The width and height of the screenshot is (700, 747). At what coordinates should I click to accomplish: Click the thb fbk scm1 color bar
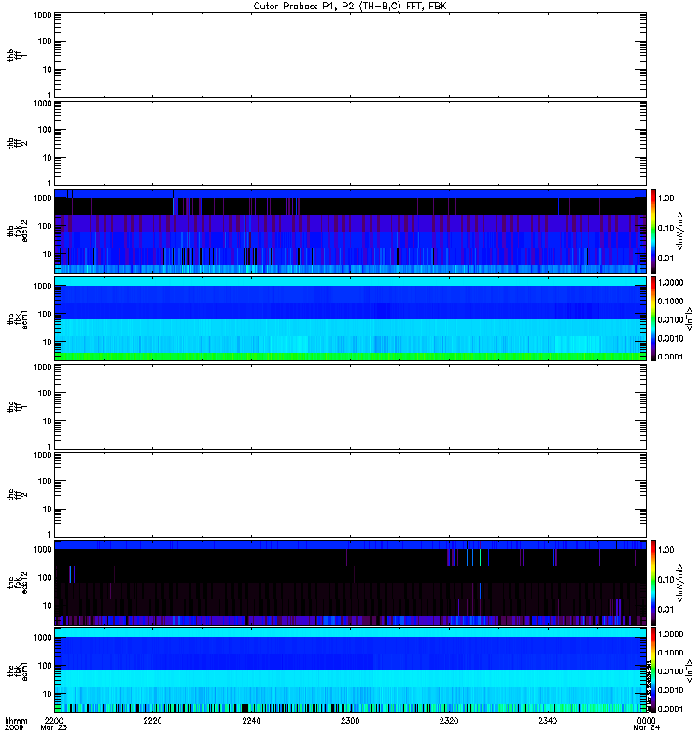[x=653, y=318]
